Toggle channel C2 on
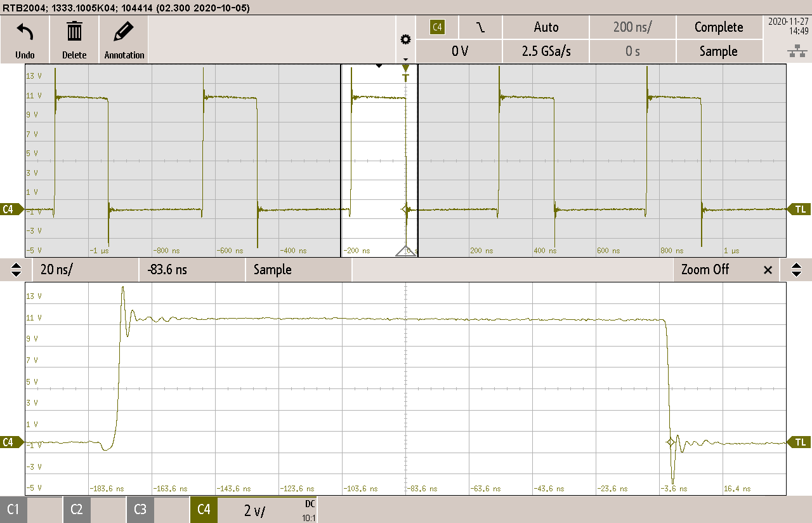Image resolution: width=812 pixels, height=523 pixels. point(77,510)
